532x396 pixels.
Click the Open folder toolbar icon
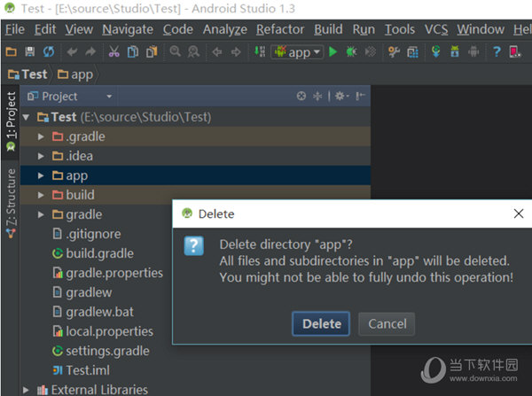pyautogui.click(x=12, y=52)
